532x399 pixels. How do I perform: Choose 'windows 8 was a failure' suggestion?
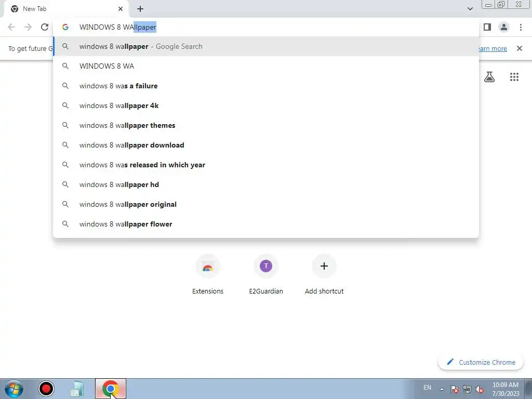point(266,86)
